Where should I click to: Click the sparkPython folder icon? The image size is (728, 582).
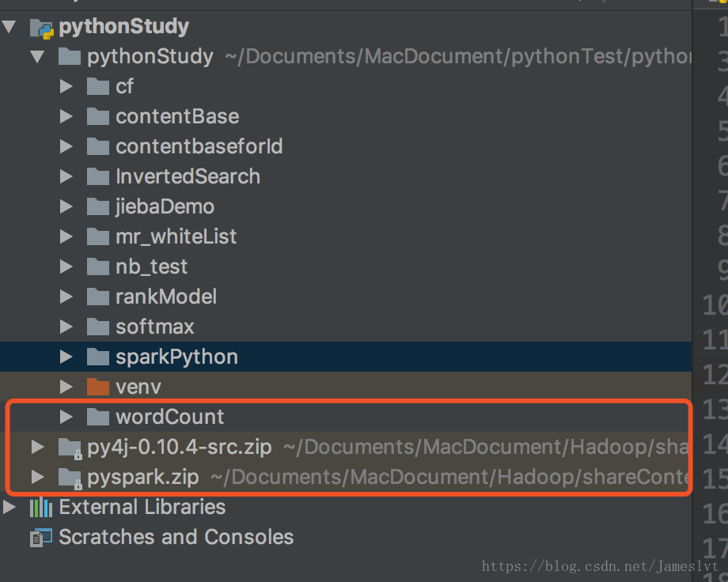pos(98,357)
